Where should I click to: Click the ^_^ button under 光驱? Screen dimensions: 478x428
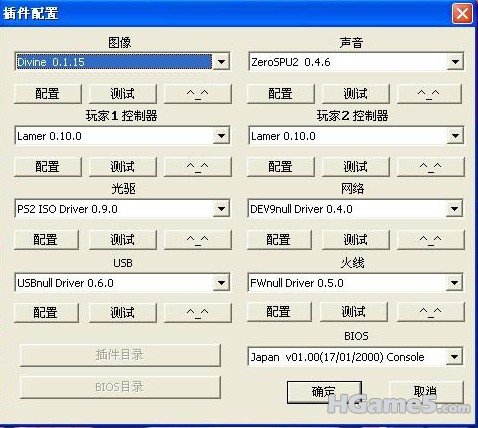pyautogui.click(x=197, y=239)
